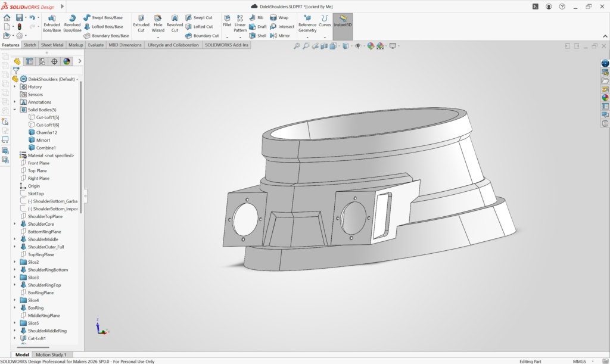Collapse the Solid Bodies folder
The height and width of the screenshot is (364, 610).
(x=15, y=110)
